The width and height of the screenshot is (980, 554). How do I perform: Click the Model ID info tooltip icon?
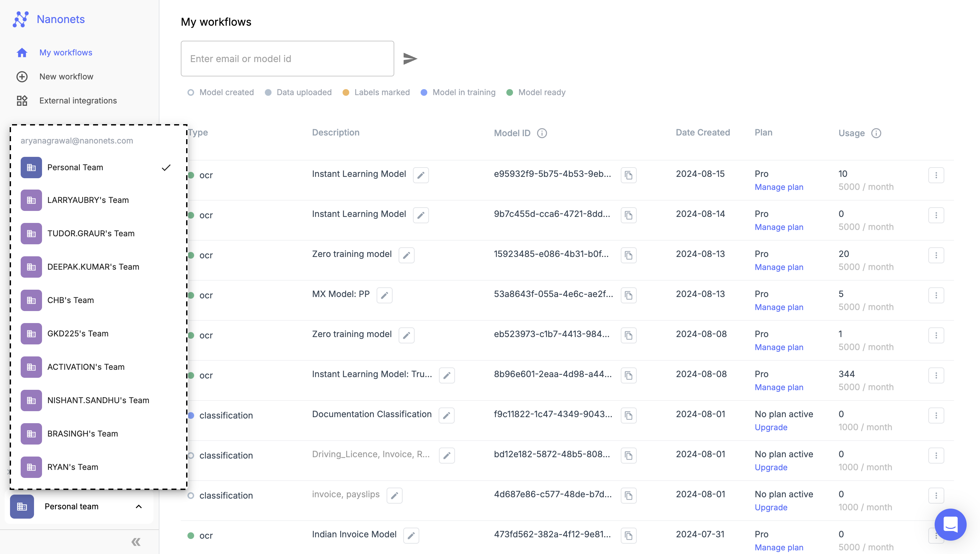542,132
